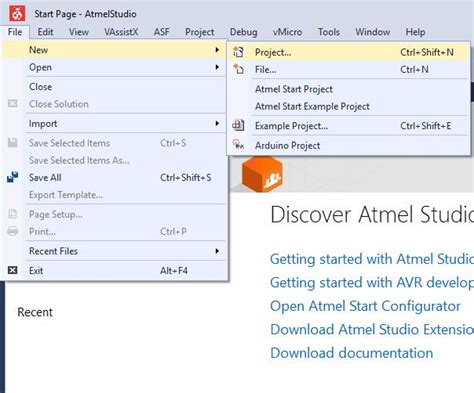The image size is (474, 393).
Task: Select Atmel Start Example Project entry
Action: (x=349, y=106)
